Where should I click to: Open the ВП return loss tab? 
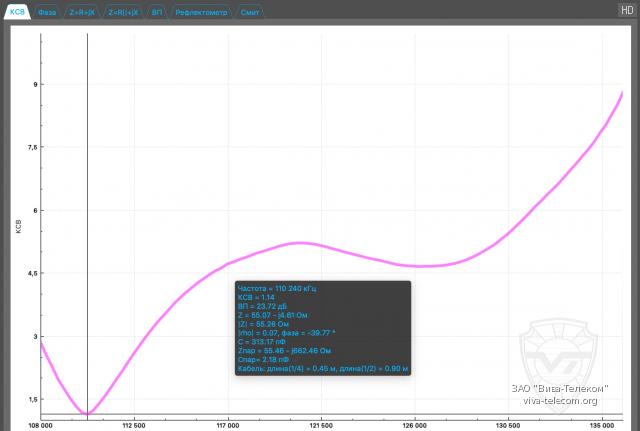(x=156, y=10)
